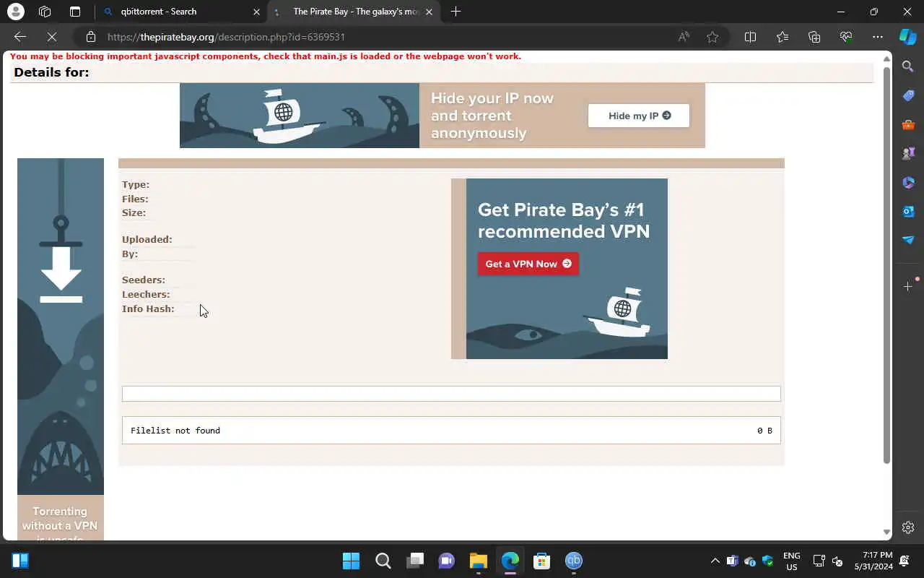Select 'Seeders:' label
This screenshot has height=578, width=924.
[144, 280]
